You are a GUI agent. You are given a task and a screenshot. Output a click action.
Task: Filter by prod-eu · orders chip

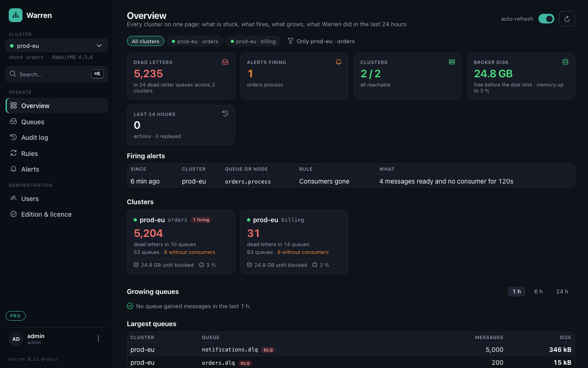click(x=195, y=41)
